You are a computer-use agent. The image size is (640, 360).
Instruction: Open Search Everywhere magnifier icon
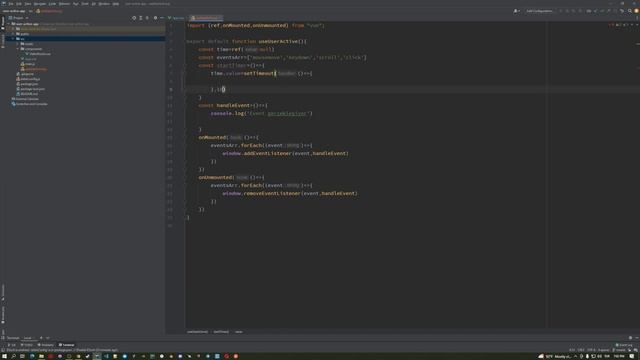(x=629, y=11)
